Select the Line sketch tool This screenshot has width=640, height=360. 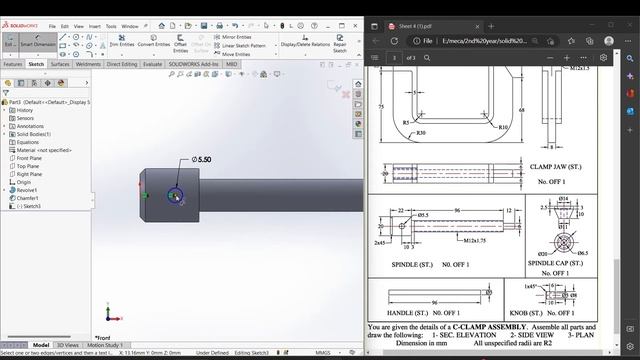tap(63, 37)
